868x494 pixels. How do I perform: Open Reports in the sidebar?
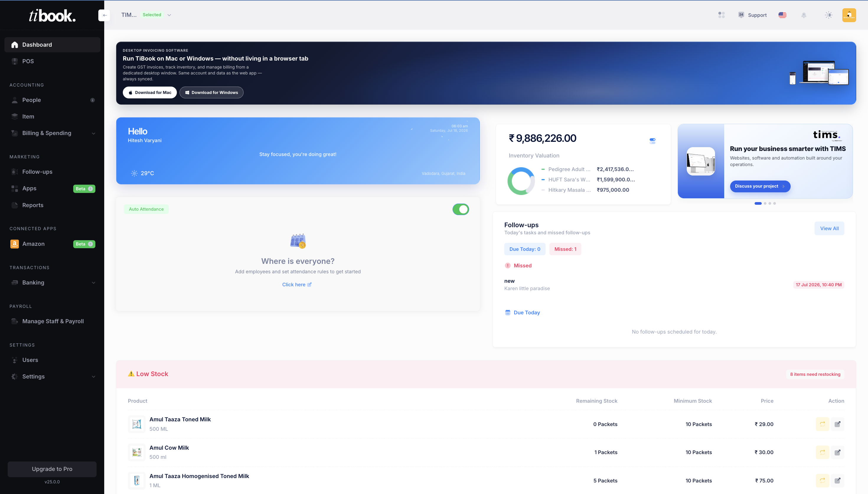click(x=52, y=205)
